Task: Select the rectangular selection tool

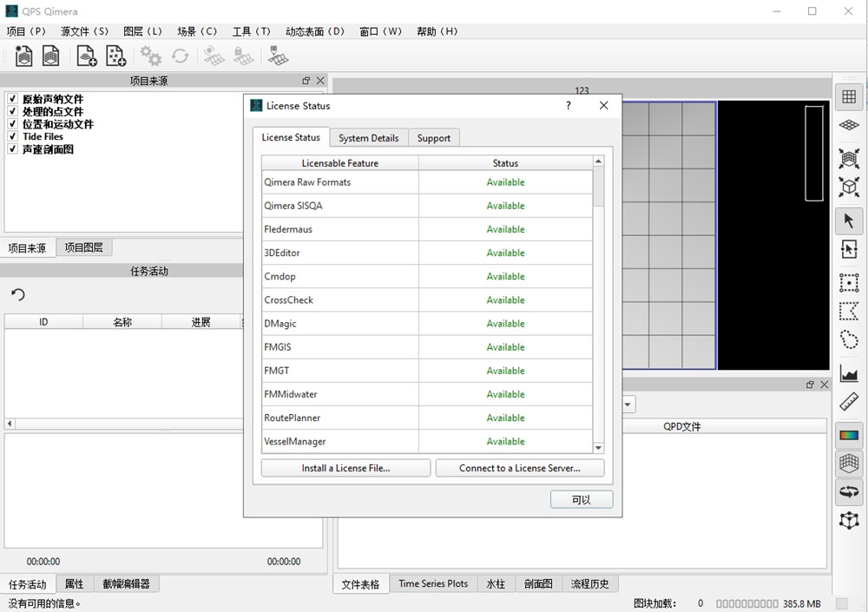Action: coord(849,282)
